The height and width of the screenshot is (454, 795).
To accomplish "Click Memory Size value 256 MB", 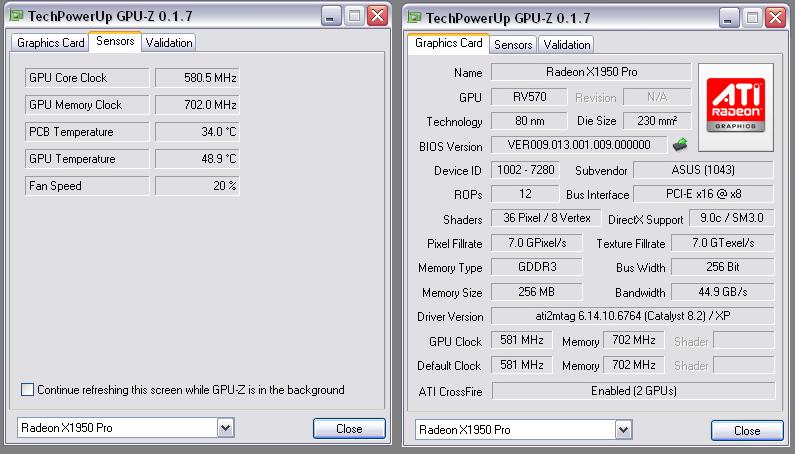I will point(537,292).
